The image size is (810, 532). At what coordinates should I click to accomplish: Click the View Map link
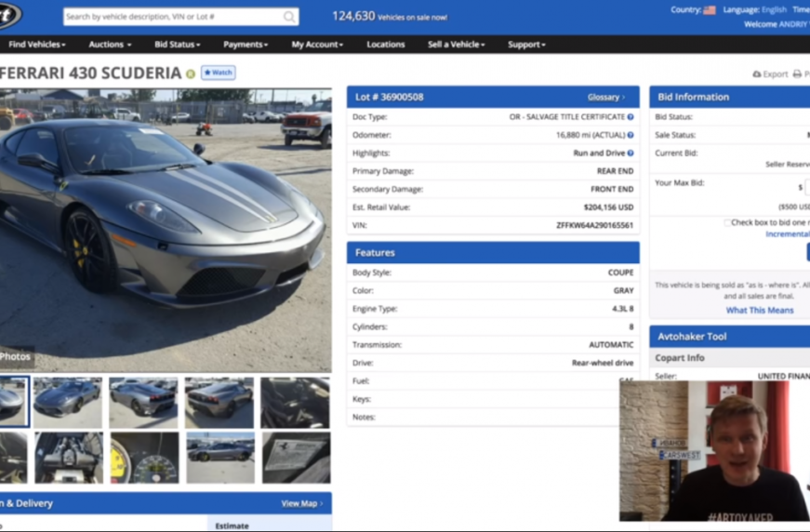tap(301, 503)
